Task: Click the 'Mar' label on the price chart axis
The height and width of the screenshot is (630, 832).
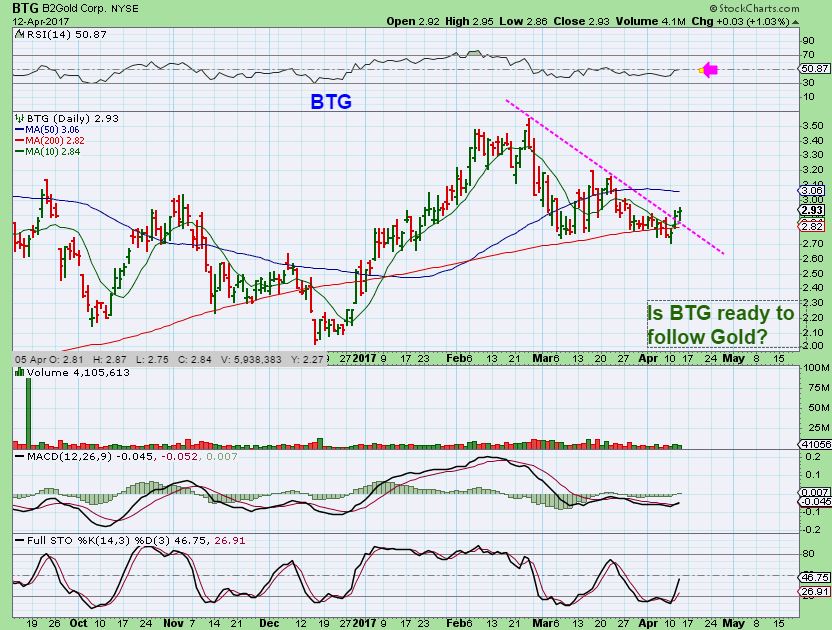Action: click(543, 359)
